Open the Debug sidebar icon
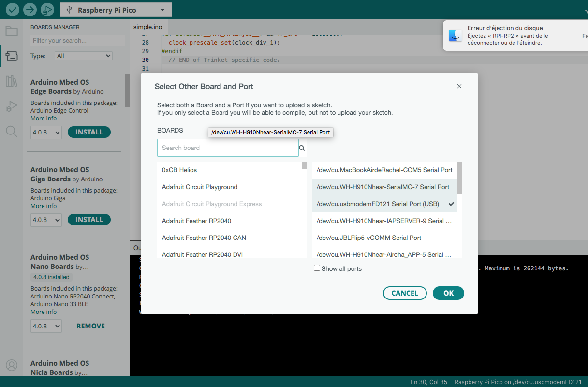 point(12,106)
